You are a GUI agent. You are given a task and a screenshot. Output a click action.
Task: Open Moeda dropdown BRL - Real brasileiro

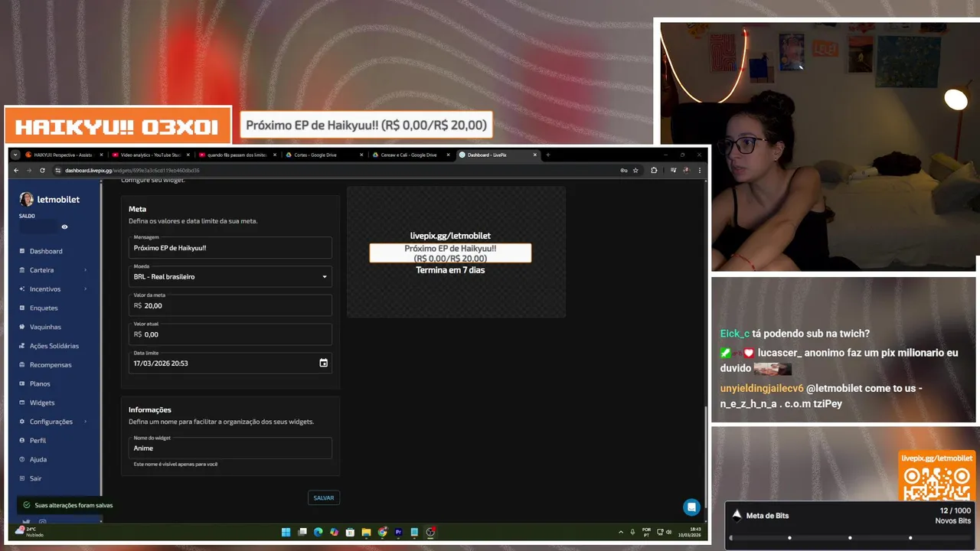230,276
